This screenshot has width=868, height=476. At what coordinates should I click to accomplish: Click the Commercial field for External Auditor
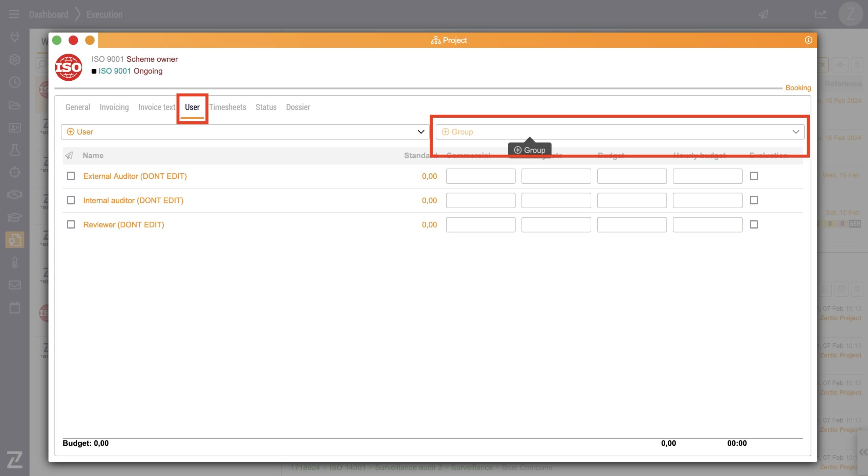[x=480, y=176]
